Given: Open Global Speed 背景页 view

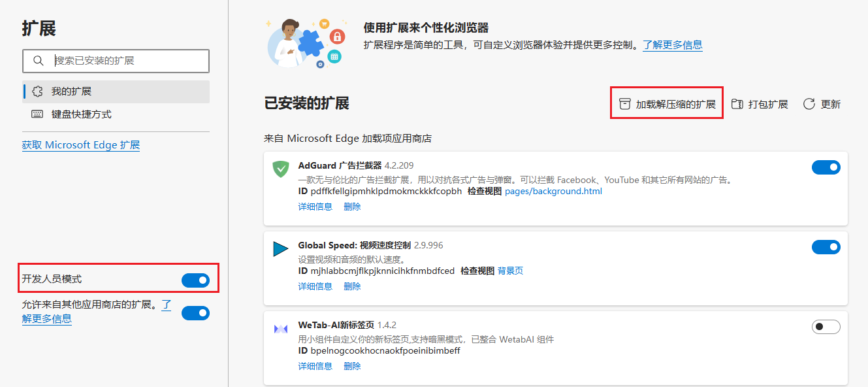Looking at the screenshot, I should [x=510, y=271].
